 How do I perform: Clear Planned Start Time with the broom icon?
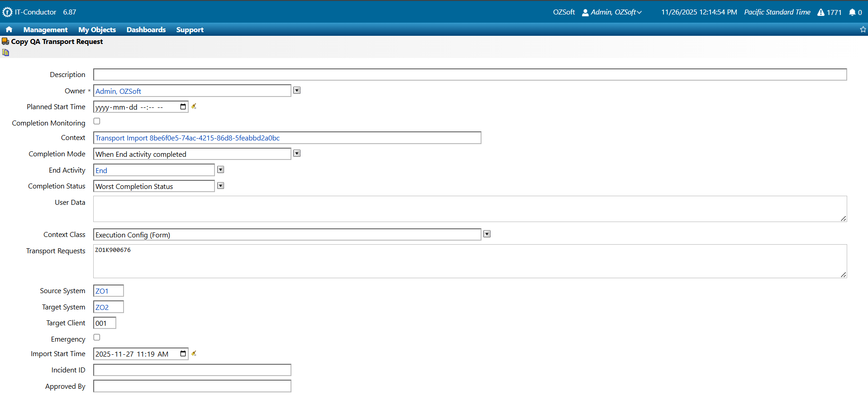194,106
